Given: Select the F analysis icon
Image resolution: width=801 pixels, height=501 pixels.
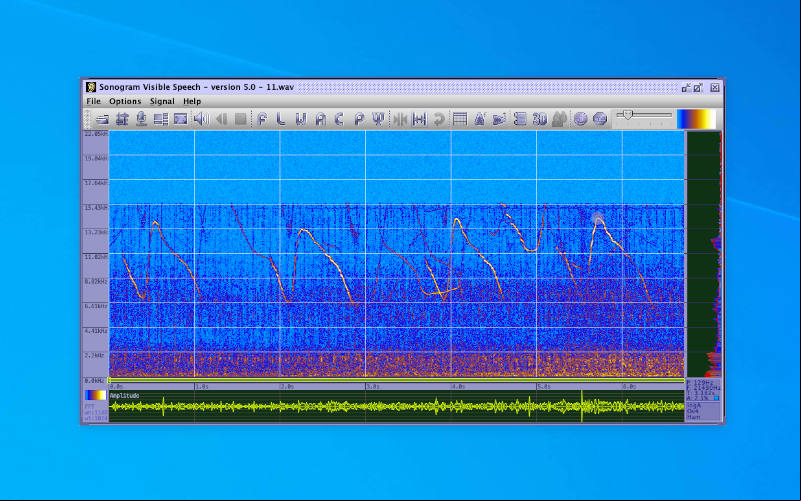Looking at the screenshot, I should tap(262, 120).
